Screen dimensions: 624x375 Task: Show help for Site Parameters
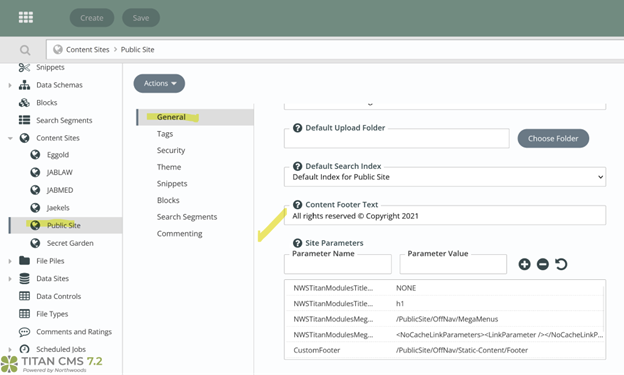click(x=297, y=243)
